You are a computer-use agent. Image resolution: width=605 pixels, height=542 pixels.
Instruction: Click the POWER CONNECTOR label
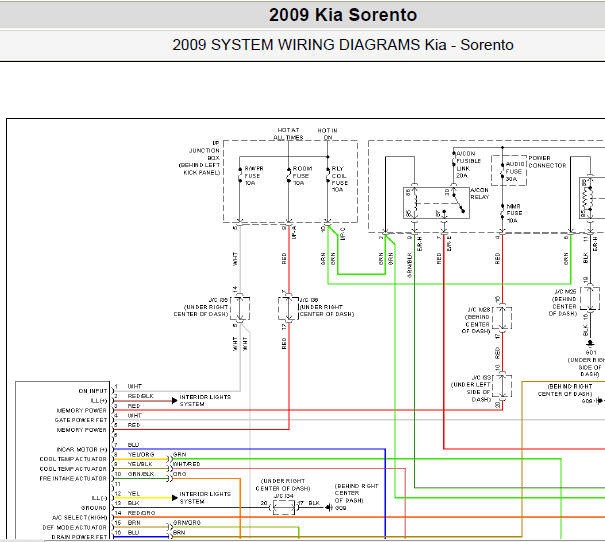(547, 162)
